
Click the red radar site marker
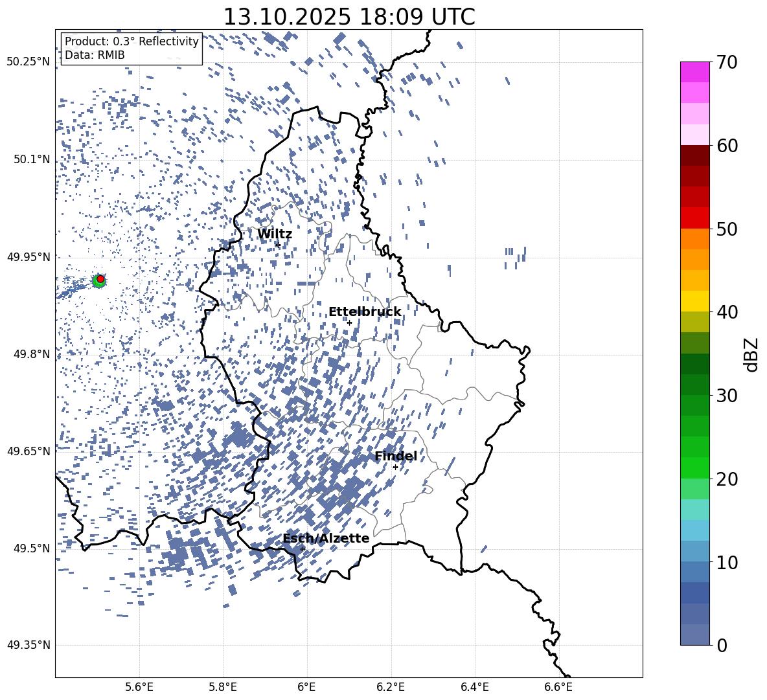click(100, 279)
